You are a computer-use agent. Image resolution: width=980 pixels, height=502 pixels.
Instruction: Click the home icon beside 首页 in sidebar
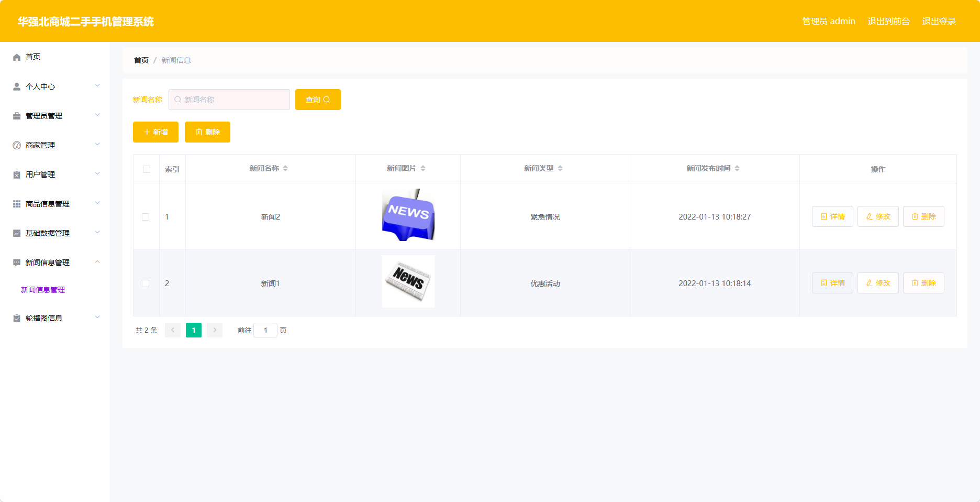click(x=17, y=57)
